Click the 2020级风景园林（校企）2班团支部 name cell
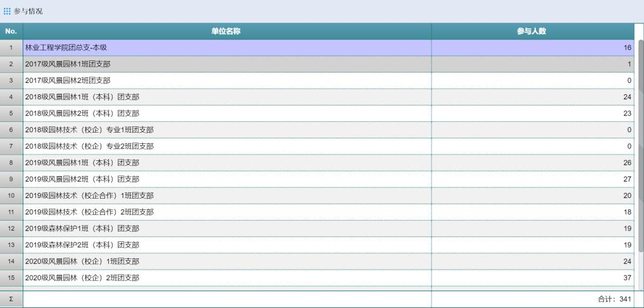Viewport: 644px width, 308px height. pyautogui.click(x=82, y=277)
